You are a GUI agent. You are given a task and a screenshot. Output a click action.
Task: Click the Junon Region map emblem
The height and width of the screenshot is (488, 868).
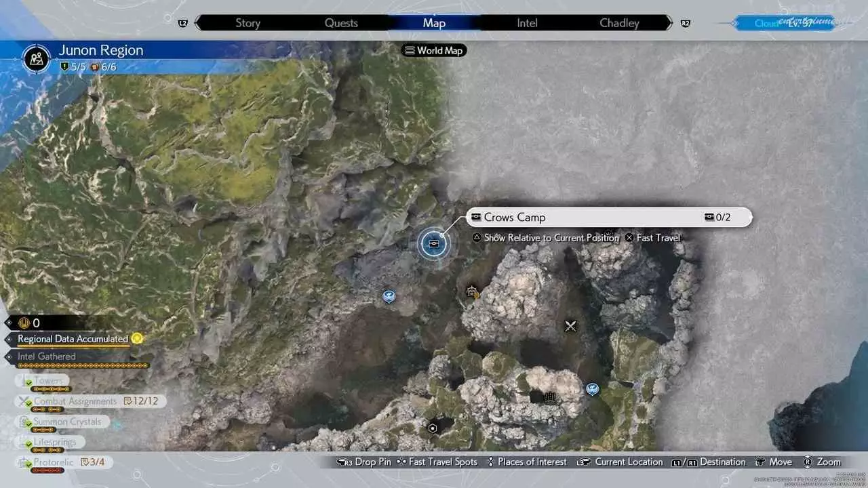coord(36,58)
